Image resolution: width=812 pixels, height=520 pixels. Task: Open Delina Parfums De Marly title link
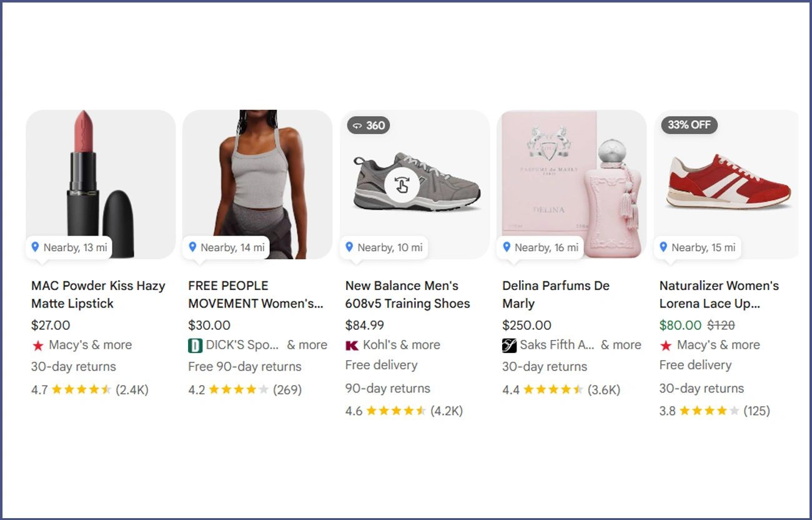(555, 294)
